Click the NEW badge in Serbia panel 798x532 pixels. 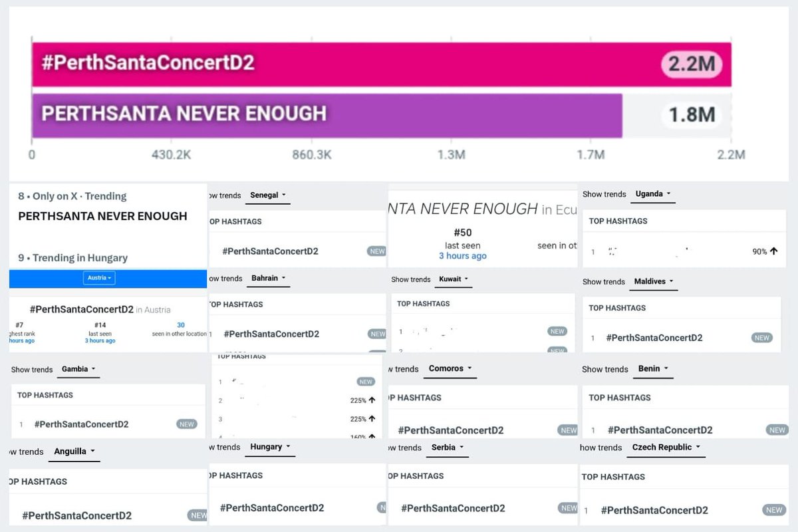pos(569,508)
